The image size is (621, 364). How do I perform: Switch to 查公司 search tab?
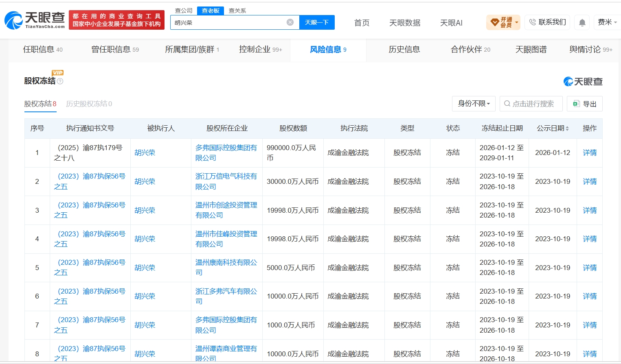pyautogui.click(x=184, y=11)
